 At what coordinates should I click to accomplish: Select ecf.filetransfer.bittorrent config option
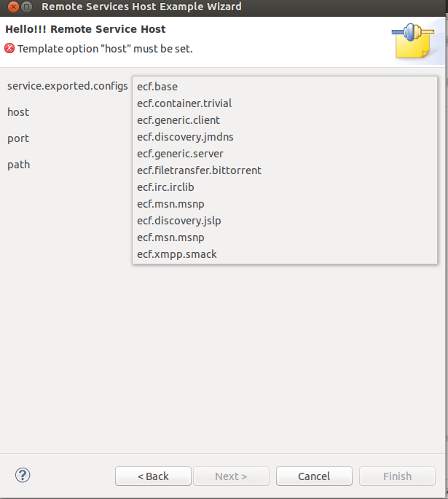coord(199,170)
